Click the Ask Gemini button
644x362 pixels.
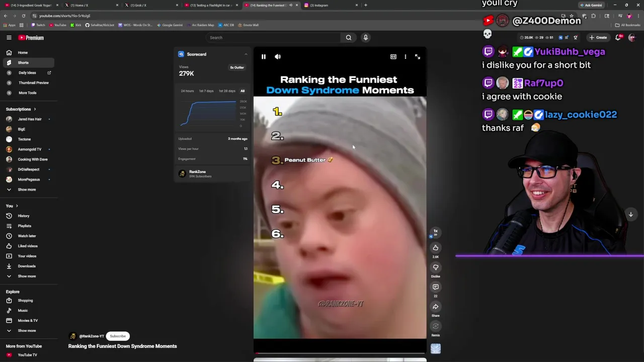[x=591, y=5]
